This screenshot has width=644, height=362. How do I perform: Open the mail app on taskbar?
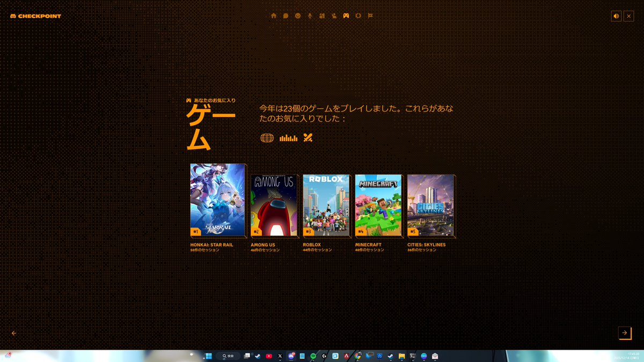tap(435, 356)
